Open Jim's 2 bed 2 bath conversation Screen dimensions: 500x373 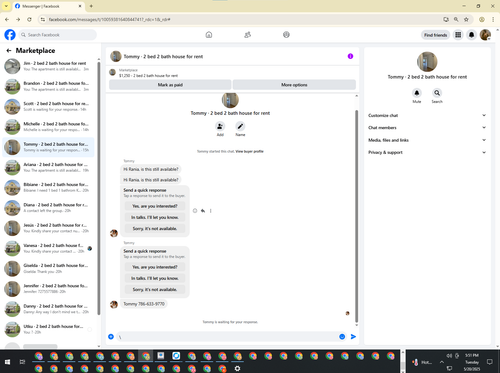pos(48,66)
